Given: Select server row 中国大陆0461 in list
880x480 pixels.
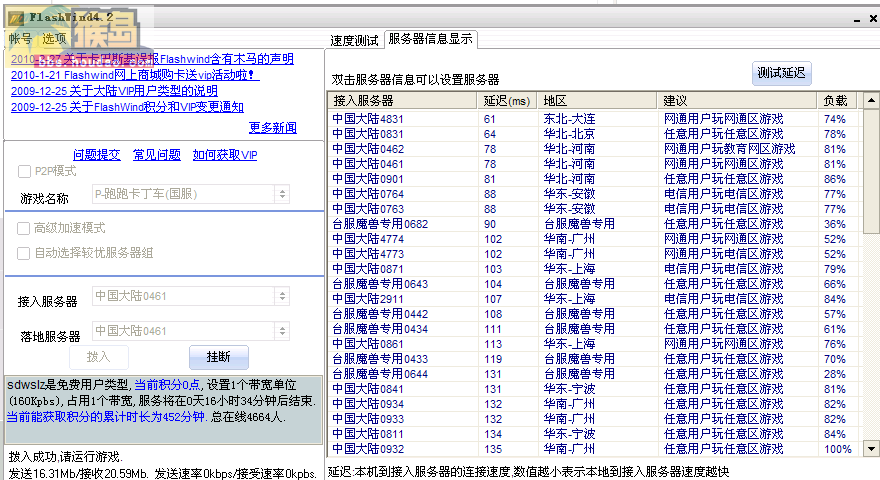Looking at the screenshot, I should coord(594,164).
